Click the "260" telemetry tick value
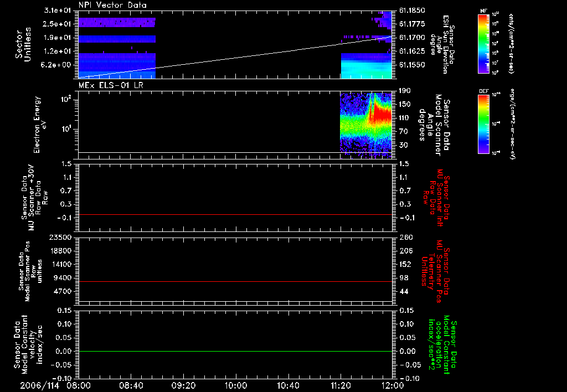 pyautogui.click(x=405, y=237)
